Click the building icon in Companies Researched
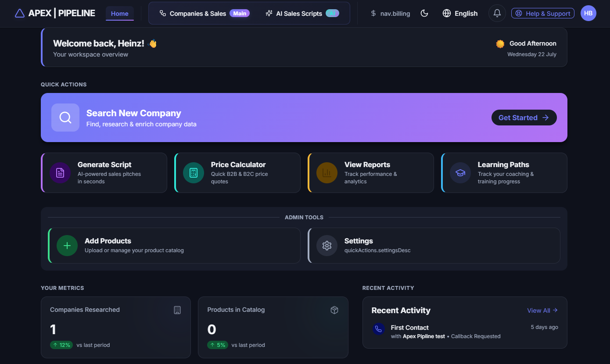Image resolution: width=610 pixels, height=364 pixels. pos(177,310)
